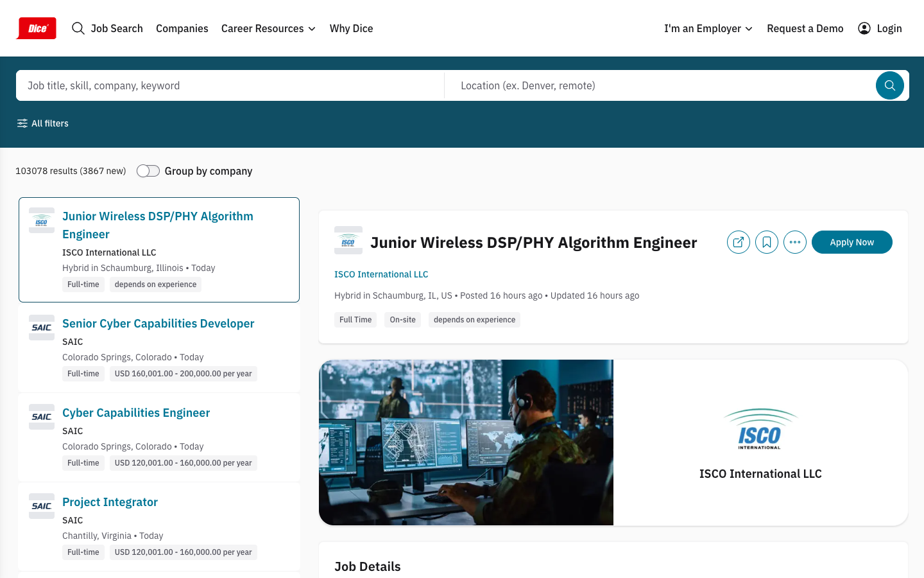This screenshot has width=924, height=578.
Task: Focus the job title keyword field
Action: pyautogui.click(x=230, y=85)
